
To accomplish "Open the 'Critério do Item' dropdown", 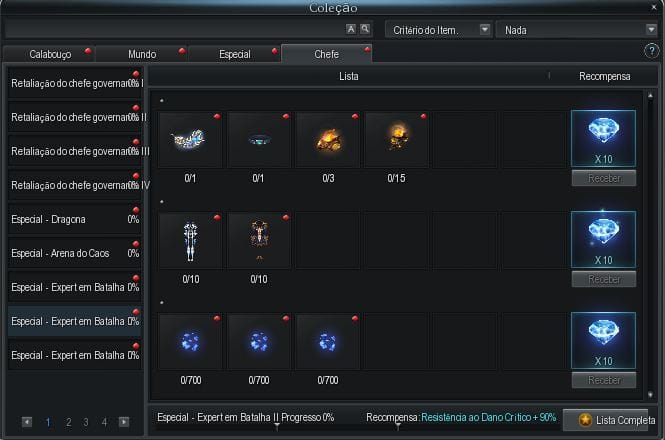I will [439, 30].
